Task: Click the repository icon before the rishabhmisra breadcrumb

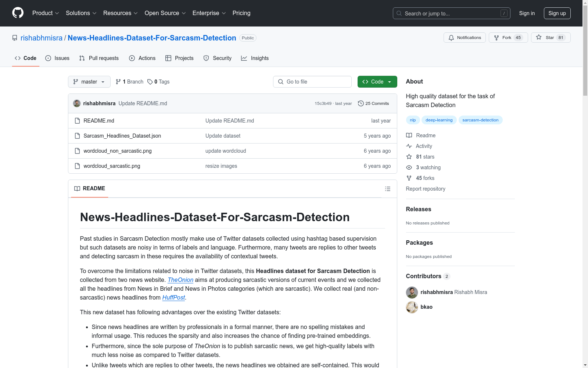Action: (14, 38)
